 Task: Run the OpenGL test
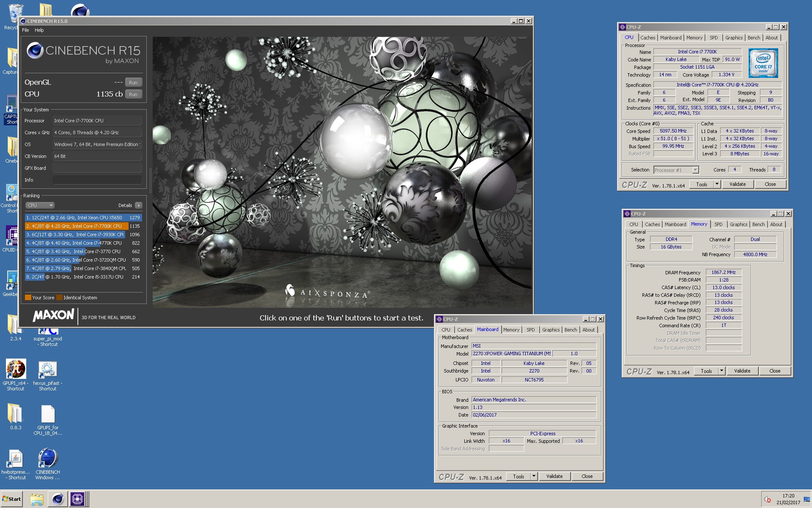133,83
